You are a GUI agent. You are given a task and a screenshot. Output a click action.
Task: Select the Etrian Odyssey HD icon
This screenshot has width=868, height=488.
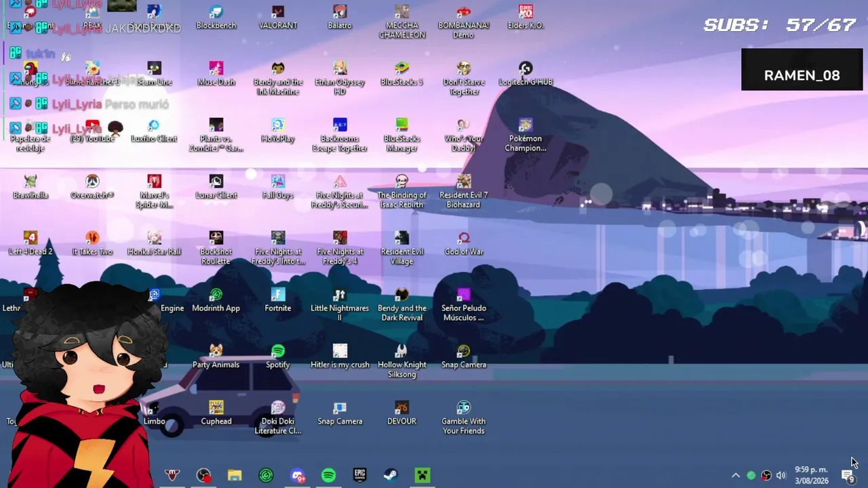[340, 79]
